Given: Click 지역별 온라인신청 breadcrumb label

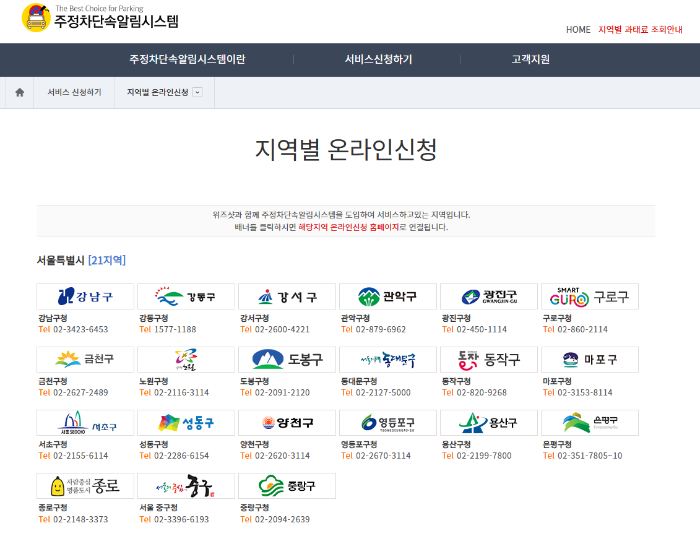Looking at the screenshot, I should 158,92.
